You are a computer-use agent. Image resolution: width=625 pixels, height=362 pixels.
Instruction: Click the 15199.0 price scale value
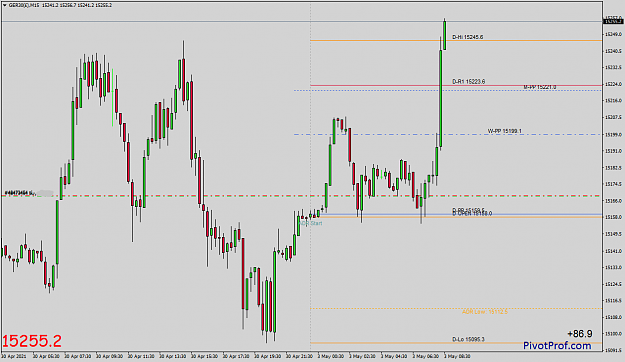(x=613, y=135)
